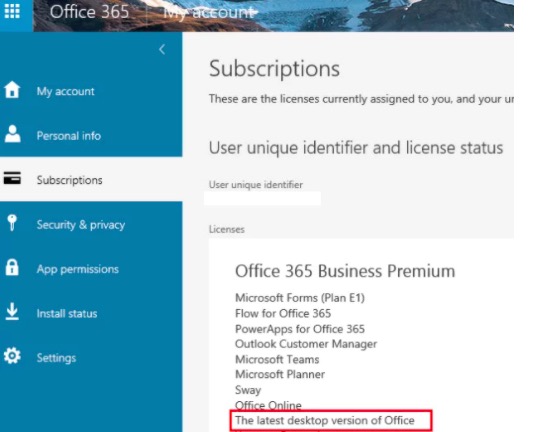Select Subscriptions in the sidebar
The image size is (552, 432).
point(69,180)
